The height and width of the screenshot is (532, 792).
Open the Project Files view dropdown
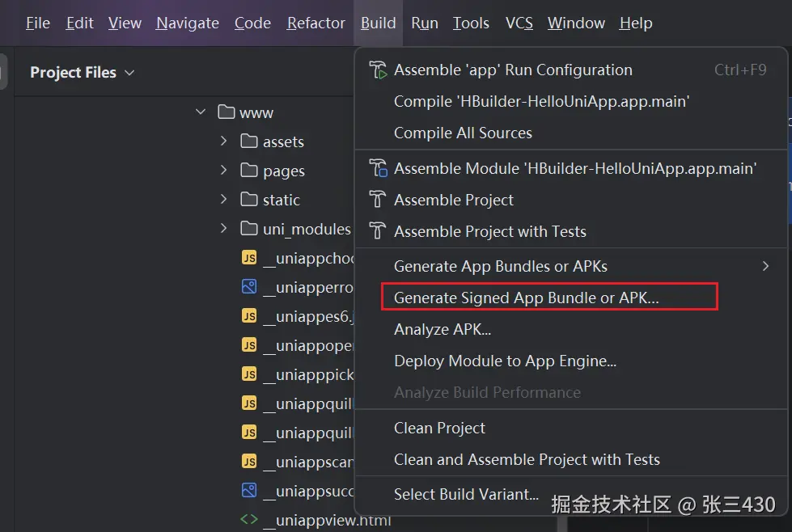[83, 73]
